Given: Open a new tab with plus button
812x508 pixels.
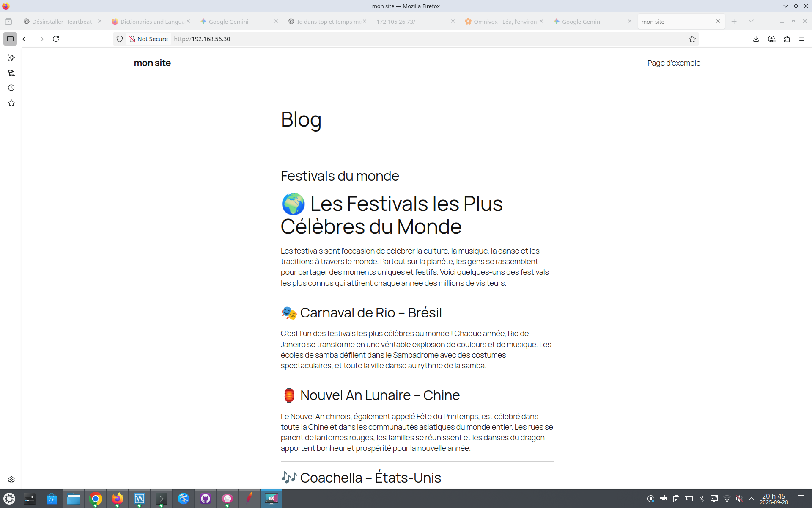Looking at the screenshot, I should click(x=734, y=21).
